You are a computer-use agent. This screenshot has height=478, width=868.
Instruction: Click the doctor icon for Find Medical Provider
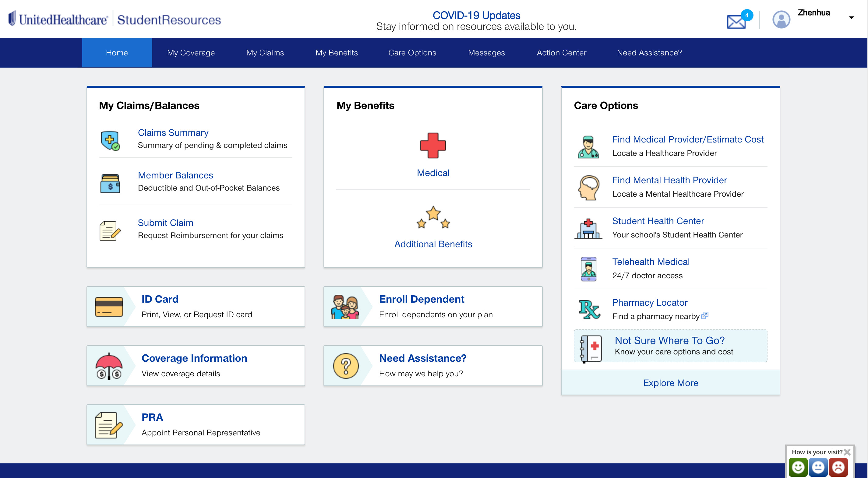click(x=588, y=147)
